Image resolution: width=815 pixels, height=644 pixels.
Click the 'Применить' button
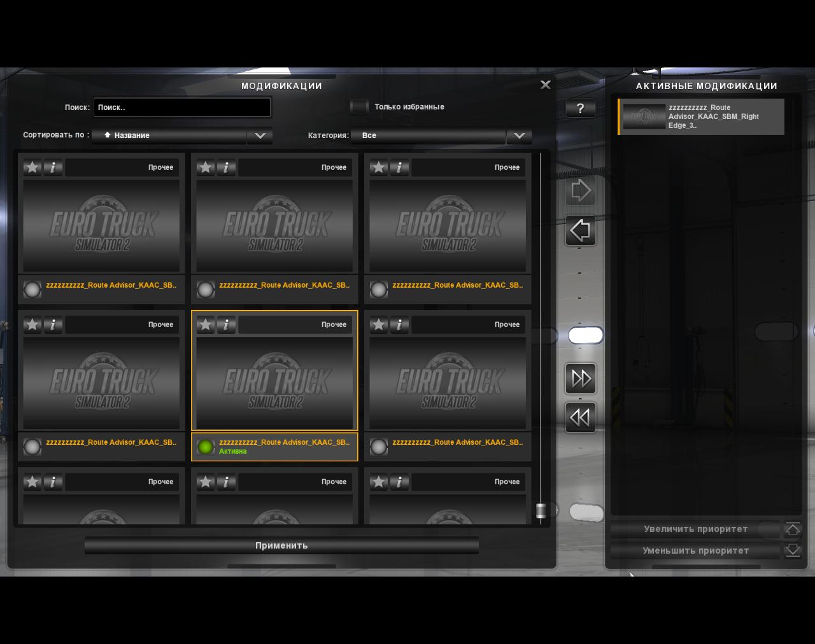click(x=281, y=545)
